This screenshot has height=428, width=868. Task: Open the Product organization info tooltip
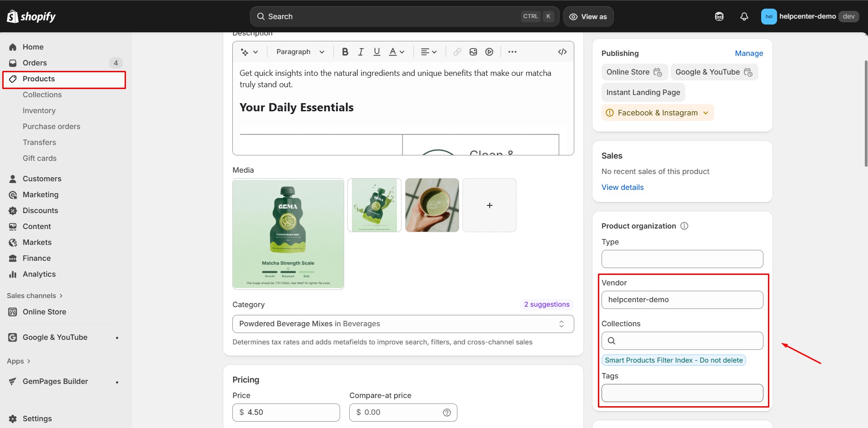pyautogui.click(x=684, y=226)
